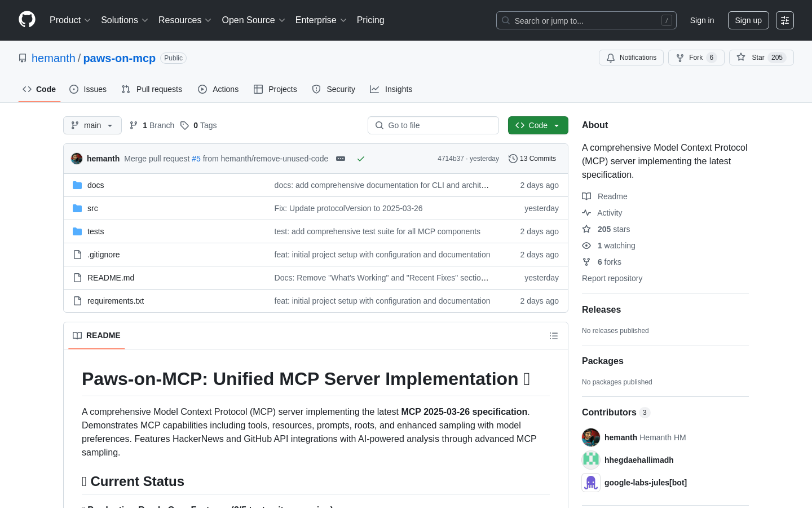Click hemanth contributor avatar
Viewport: 812px width, 508px height.
(x=591, y=437)
